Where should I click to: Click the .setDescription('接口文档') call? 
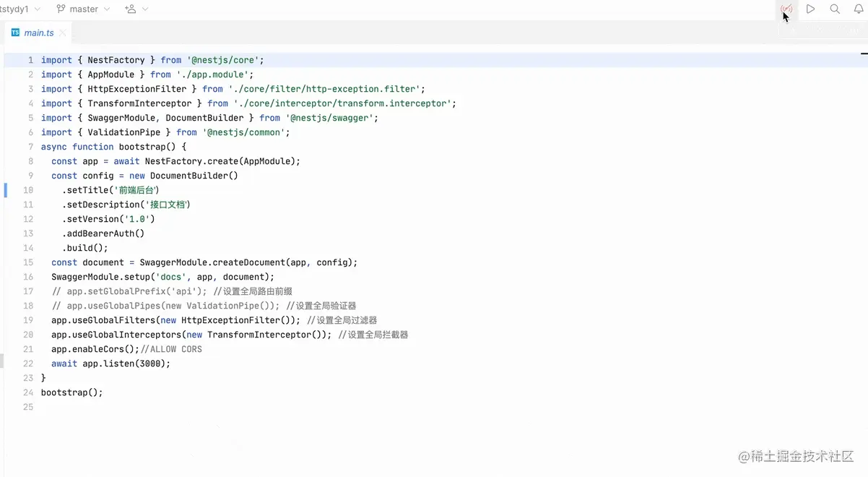click(126, 205)
